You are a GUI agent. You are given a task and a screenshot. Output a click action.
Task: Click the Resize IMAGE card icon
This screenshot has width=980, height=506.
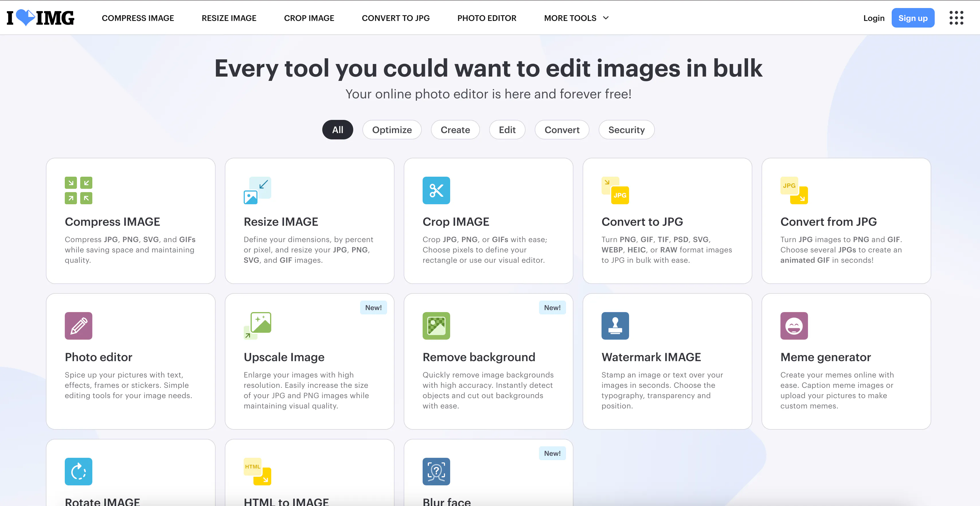click(257, 190)
